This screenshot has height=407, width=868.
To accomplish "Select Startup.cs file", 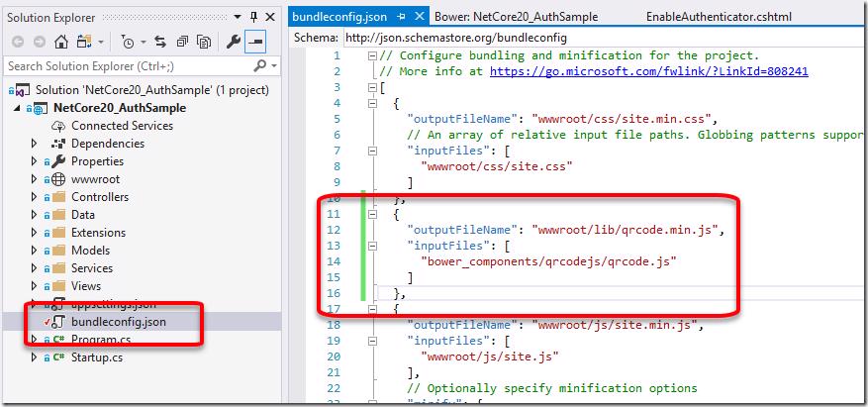I will click(97, 357).
